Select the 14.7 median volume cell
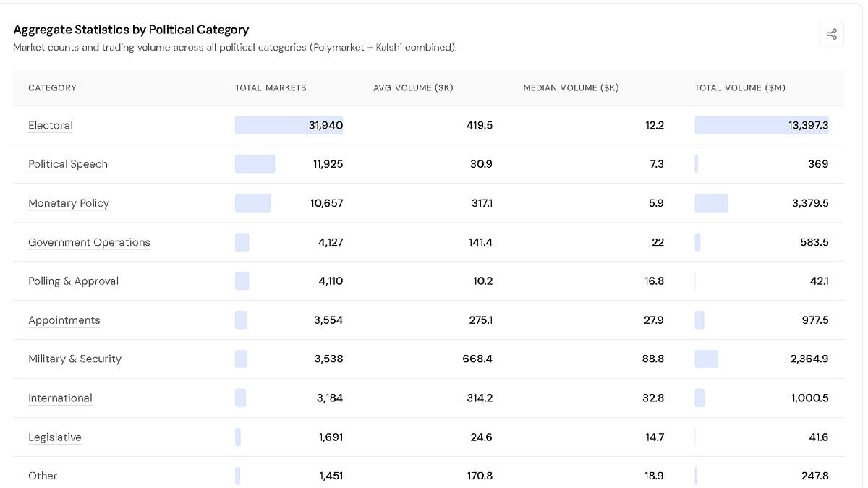 click(655, 437)
